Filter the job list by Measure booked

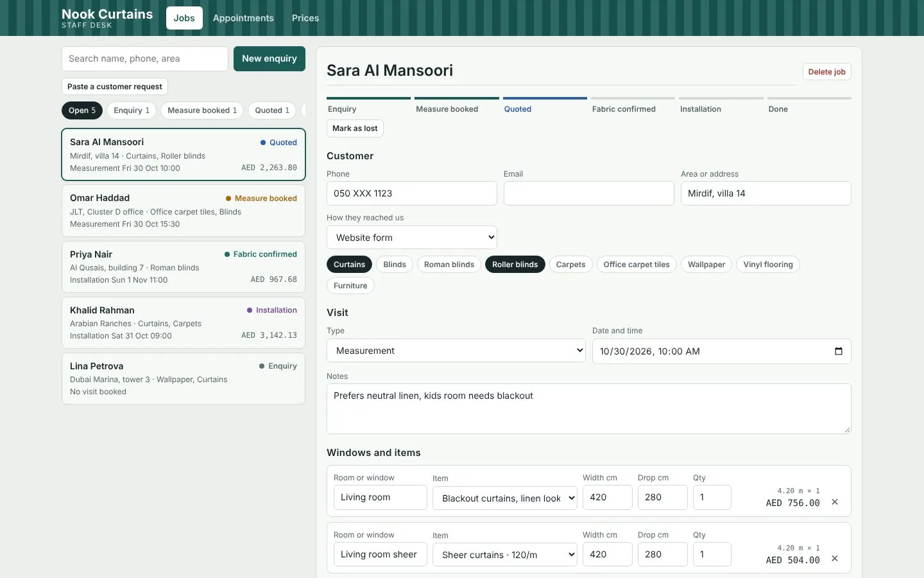pyautogui.click(x=202, y=110)
